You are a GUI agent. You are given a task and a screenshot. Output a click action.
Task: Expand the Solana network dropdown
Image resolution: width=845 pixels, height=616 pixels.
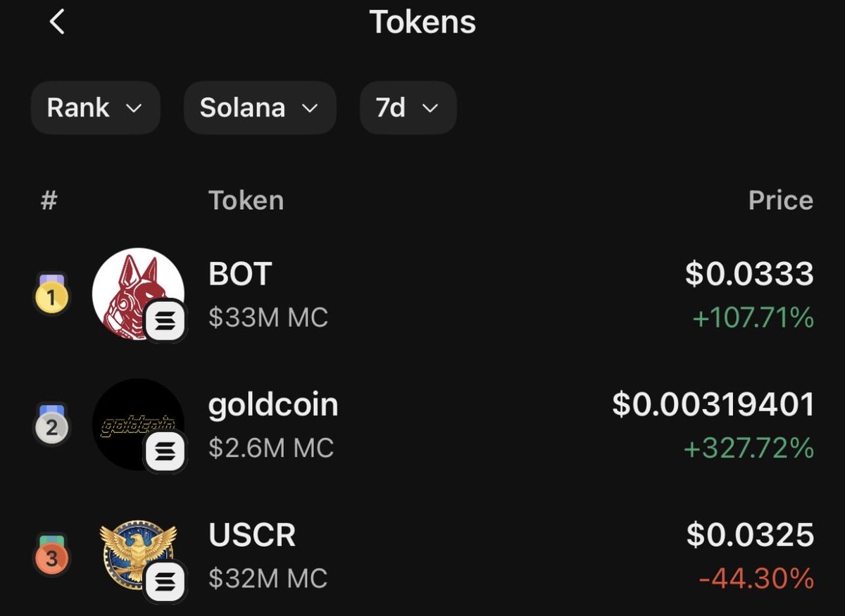pos(259,108)
